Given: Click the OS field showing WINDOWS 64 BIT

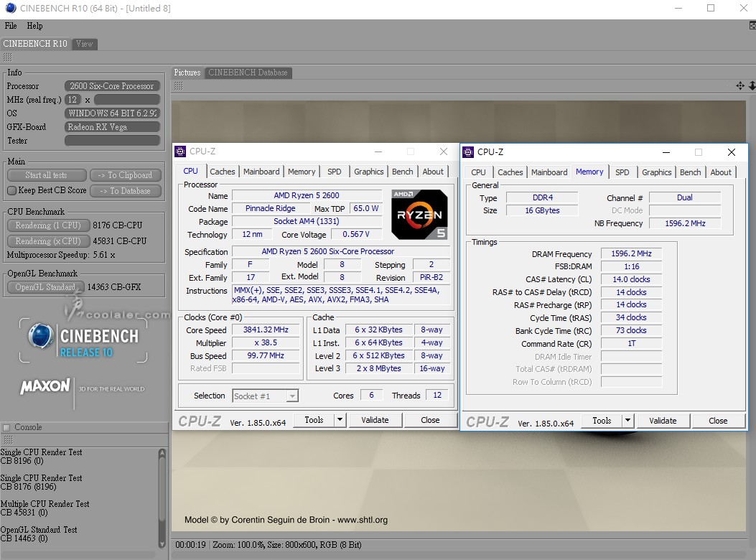Looking at the screenshot, I should pyautogui.click(x=112, y=113).
